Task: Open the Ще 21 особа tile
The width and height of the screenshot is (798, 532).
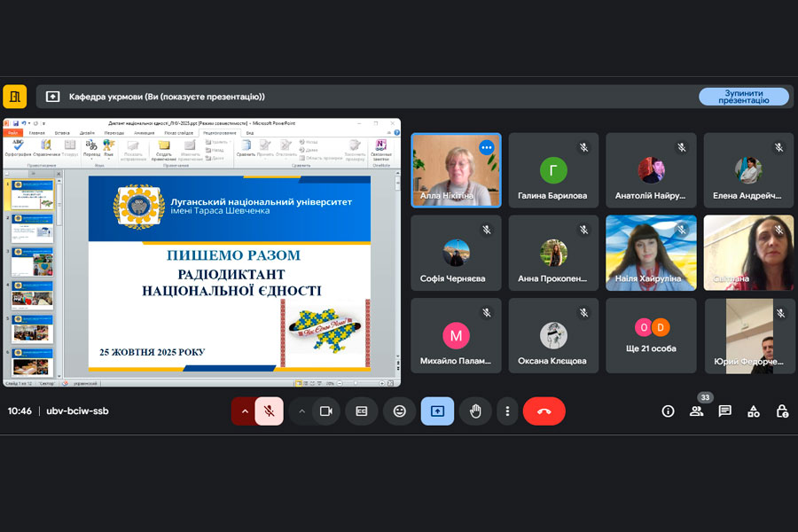Action: tap(651, 335)
